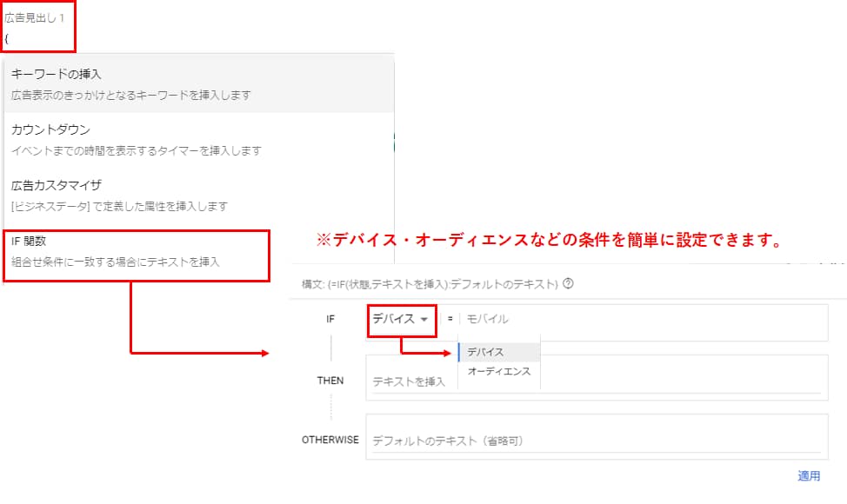Click the equals sign after デバイス
This screenshot has width=847, height=504.
[x=450, y=320]
